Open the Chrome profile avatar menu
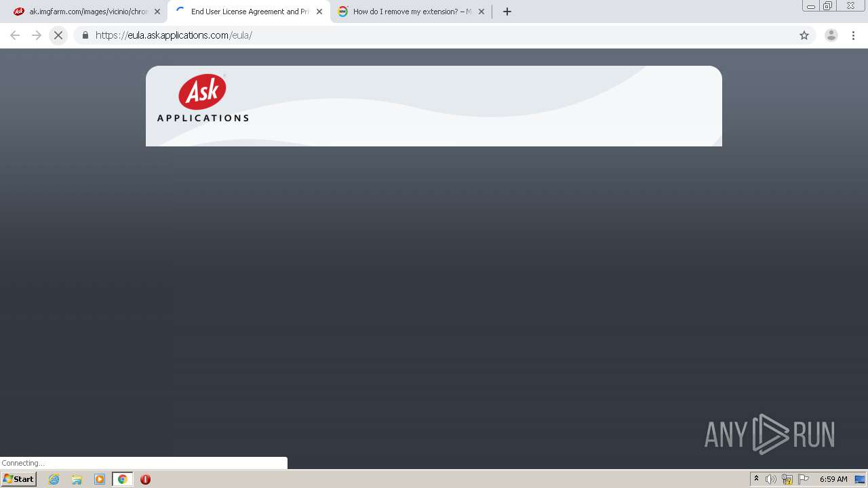868x488 pixels. [831, 35]
